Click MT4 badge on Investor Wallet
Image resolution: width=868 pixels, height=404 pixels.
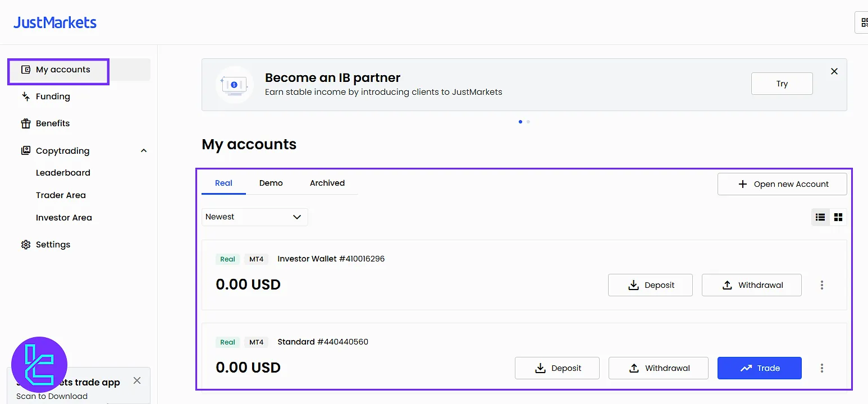pyautogui.click(x=257, y=259)
